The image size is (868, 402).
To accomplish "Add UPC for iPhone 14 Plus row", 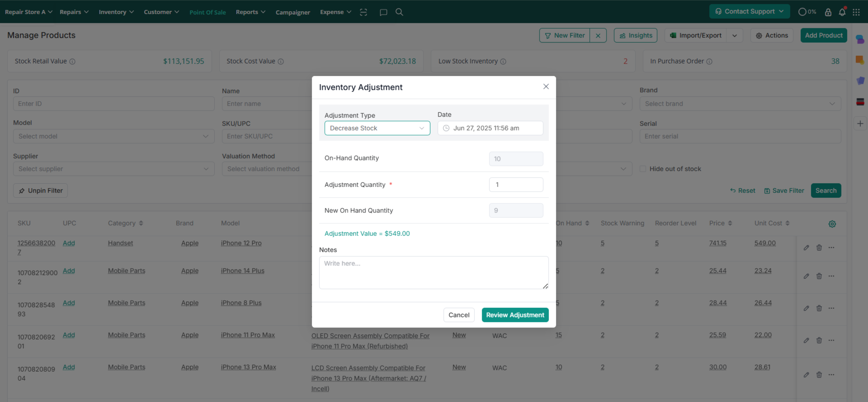I will pyautogui.click(x=69, y=271).
